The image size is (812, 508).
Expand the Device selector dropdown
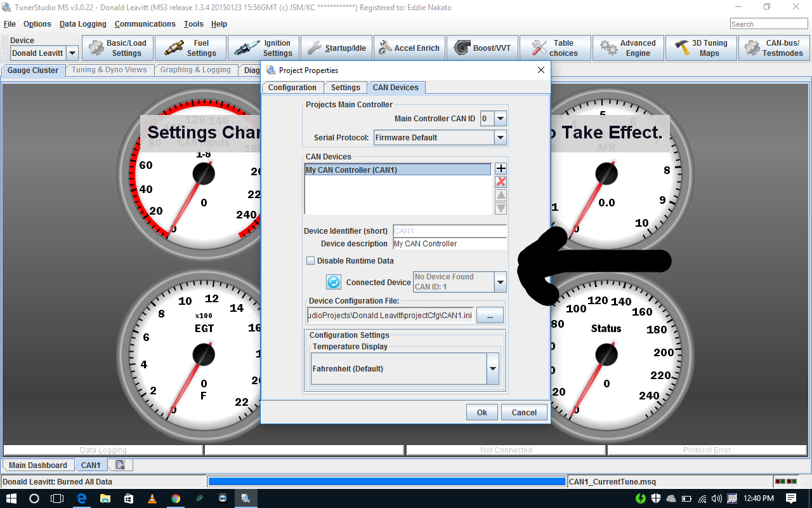(x=72, y=53)
